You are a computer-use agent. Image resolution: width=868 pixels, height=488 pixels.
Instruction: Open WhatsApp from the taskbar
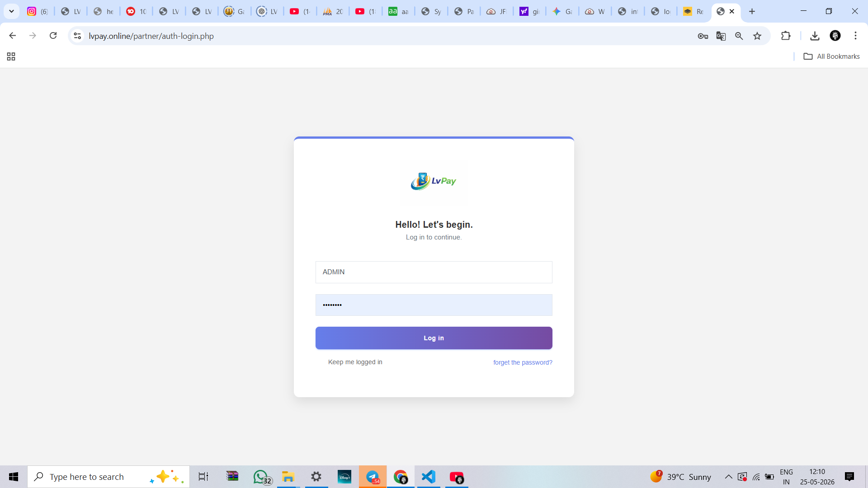(x=261, y=477)
